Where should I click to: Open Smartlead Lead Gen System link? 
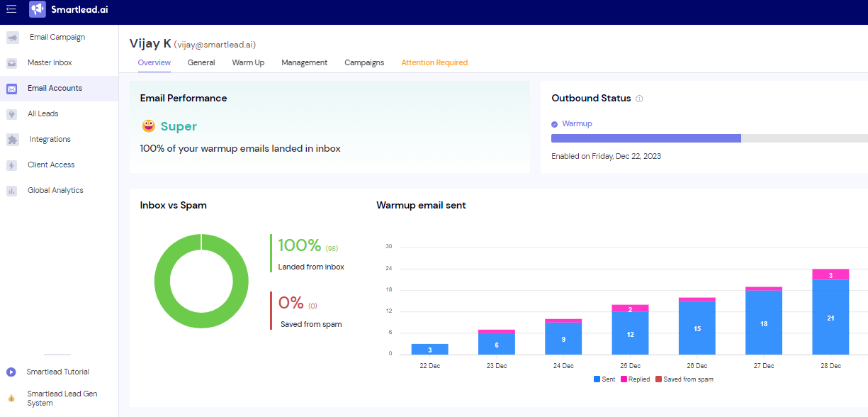62,398
